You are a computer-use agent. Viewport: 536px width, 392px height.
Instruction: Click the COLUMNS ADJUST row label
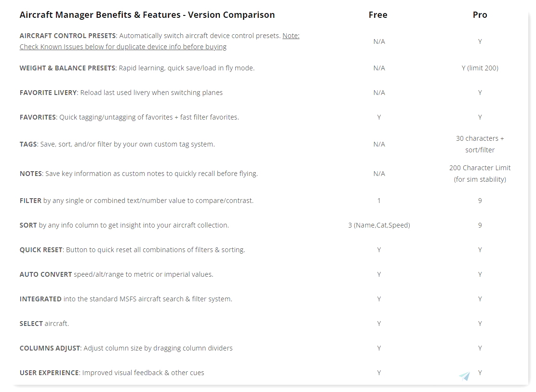pyautogui.click(x=50, y=348)
